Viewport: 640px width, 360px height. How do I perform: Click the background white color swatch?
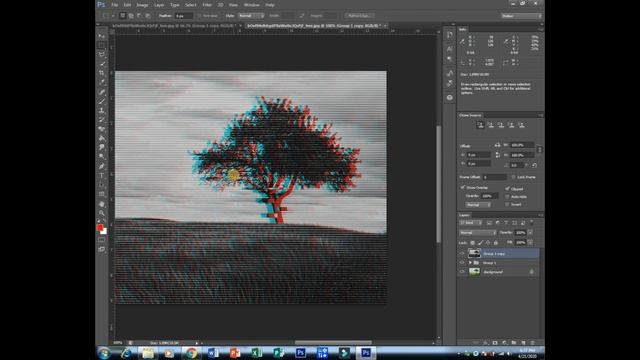pos(104,231)
